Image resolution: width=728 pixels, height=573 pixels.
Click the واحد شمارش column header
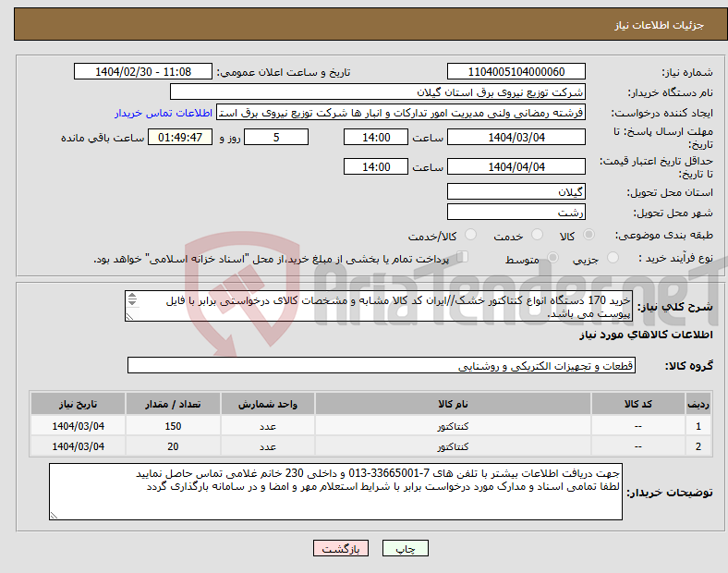268,404
